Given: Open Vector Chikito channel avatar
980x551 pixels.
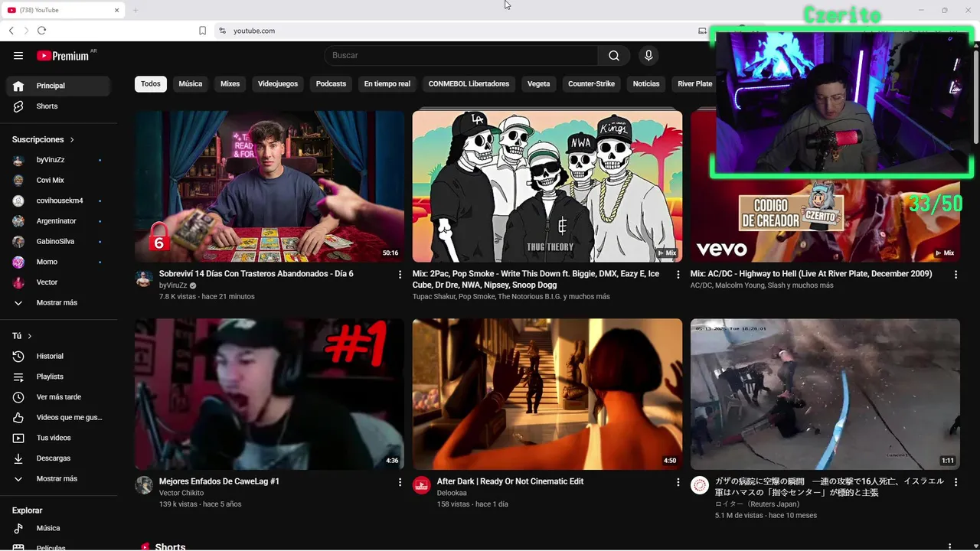Looking at the screenshot, I should (144, 485).
